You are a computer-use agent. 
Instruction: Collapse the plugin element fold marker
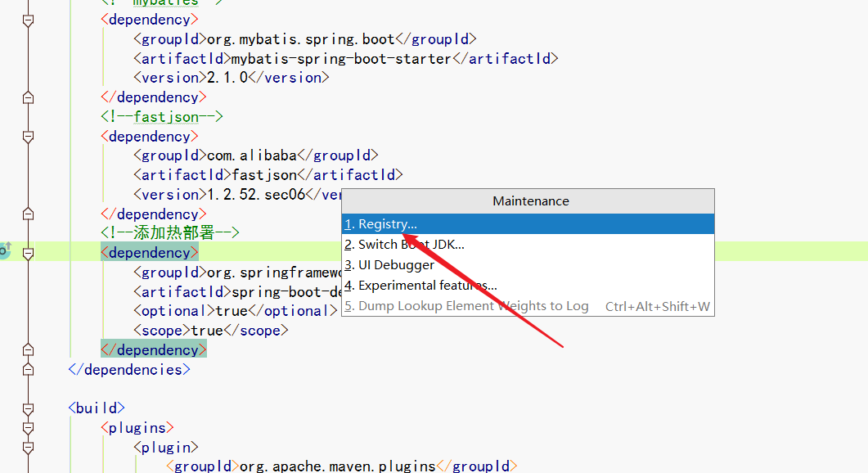(28, 446)
